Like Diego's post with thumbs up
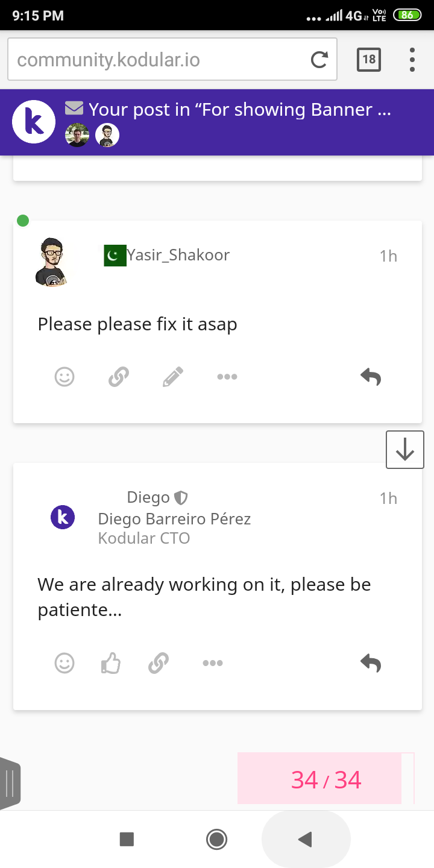 tap(111, 664)
